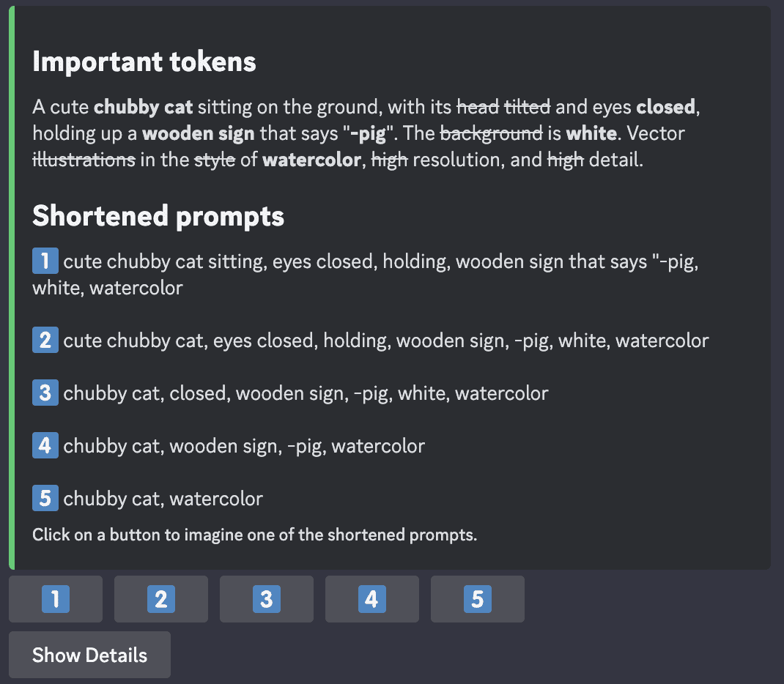Click the blue 4 emoji in the prompt list
The width and height of the screenshot is (784, 684).
(x=45, y=445)
